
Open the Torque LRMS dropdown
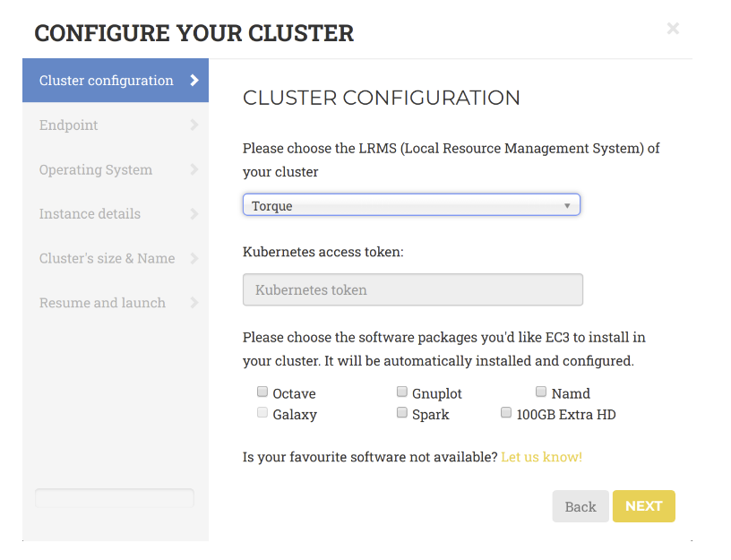pos(411,204)
